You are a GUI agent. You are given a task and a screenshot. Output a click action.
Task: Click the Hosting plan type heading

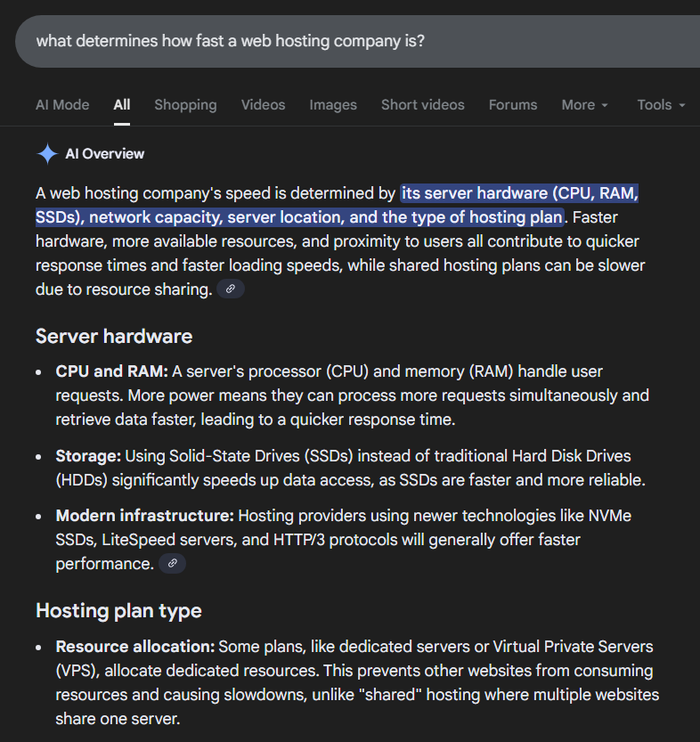point(118,611)
